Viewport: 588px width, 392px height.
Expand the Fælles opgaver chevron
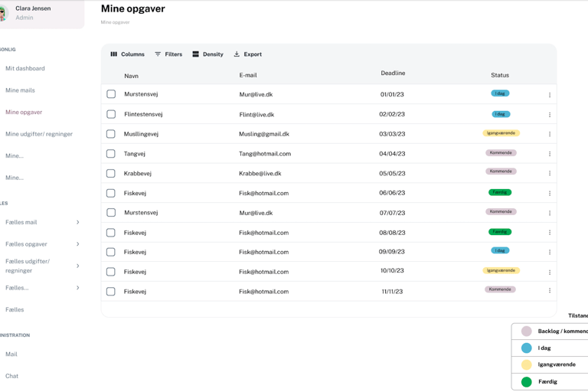coord(77,244)
